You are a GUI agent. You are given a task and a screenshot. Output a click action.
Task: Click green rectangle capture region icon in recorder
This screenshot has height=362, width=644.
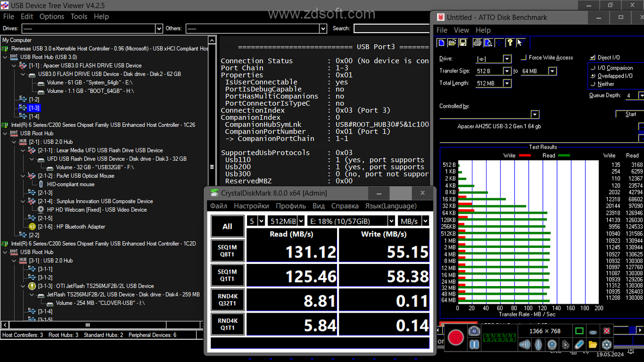[x=579, y=331]
